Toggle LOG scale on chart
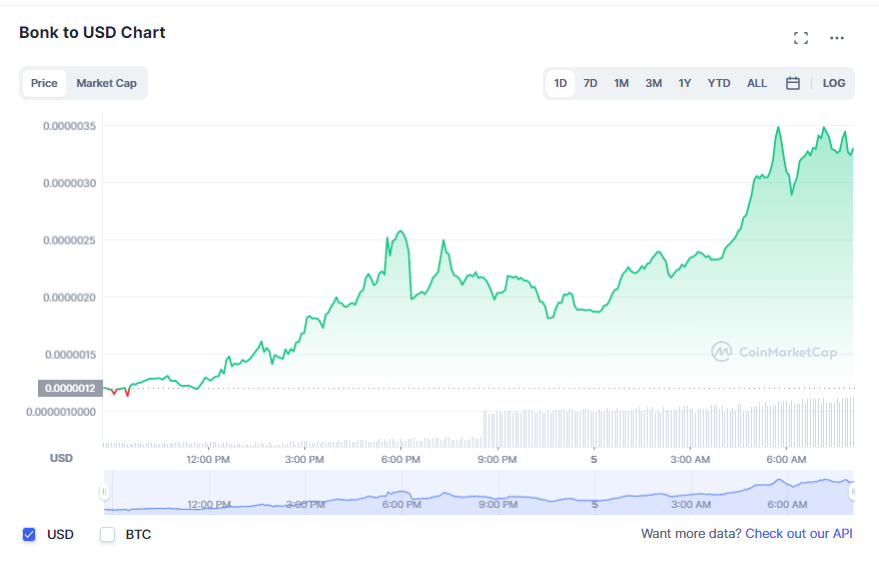 pos(834,83)
